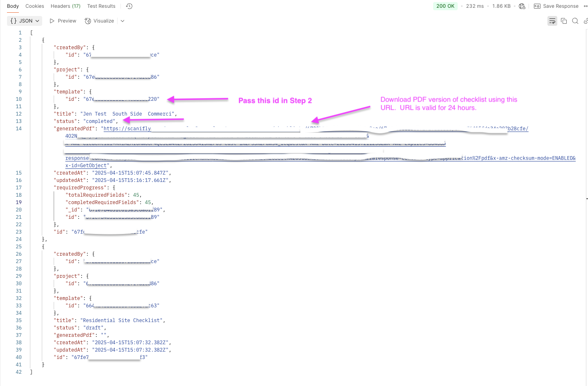Click the createdAt value 2025-04-15T15:07:32.382Z on line 38
The width and height of the screenshot is (588, 386).
click(x=130, y=343)
